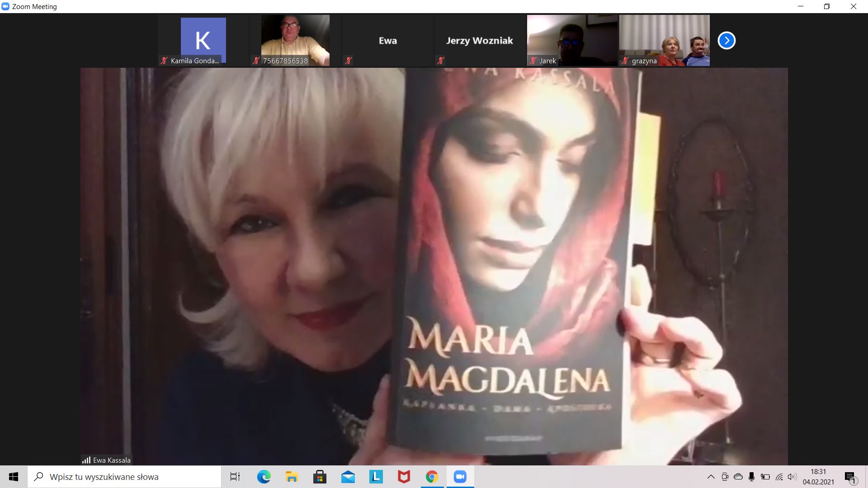Open the Microsoft Store taskbar icon
Image resolution: width=868 pixels, height=488 pixels.
[320, 477]
